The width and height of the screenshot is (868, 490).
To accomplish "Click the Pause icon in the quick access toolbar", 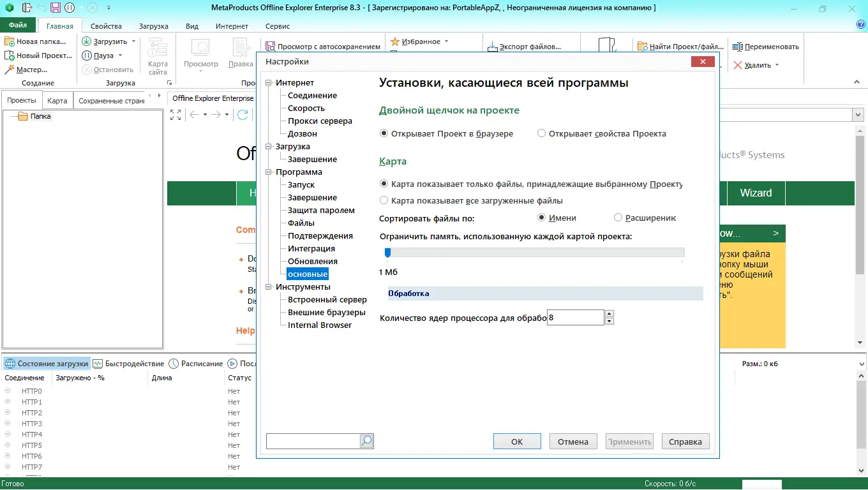I will (70, 8).
